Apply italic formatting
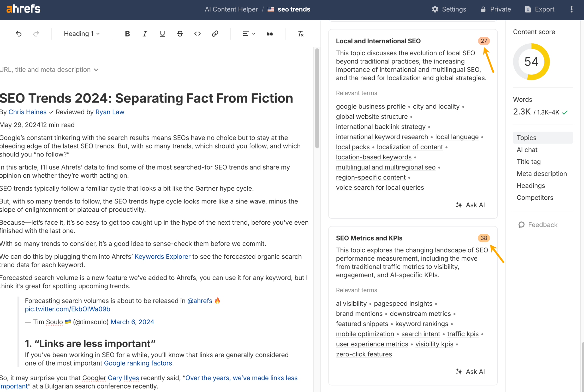 [x=145, y=34]
